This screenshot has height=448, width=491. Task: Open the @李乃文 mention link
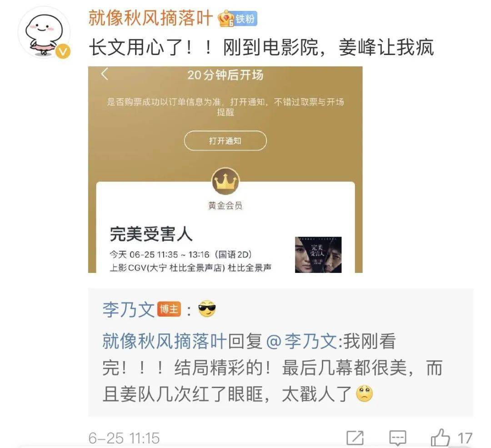(301, 341)
